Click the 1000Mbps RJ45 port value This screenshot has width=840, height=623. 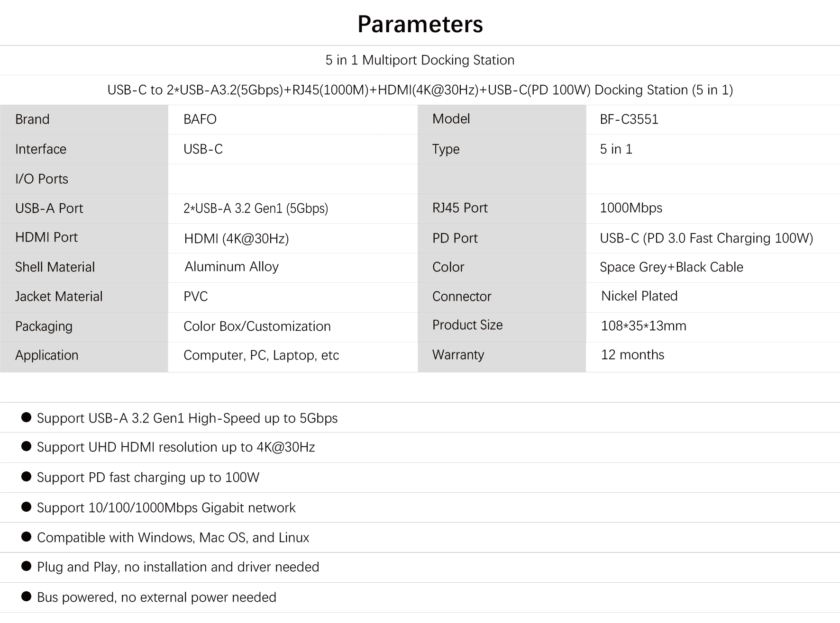click(631, 208)
